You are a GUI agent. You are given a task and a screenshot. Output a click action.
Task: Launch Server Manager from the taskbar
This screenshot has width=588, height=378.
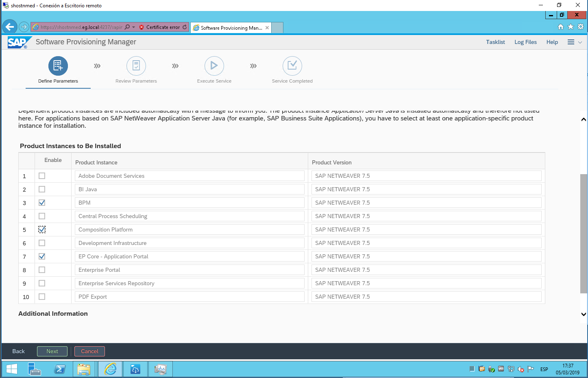click(34, 369)
